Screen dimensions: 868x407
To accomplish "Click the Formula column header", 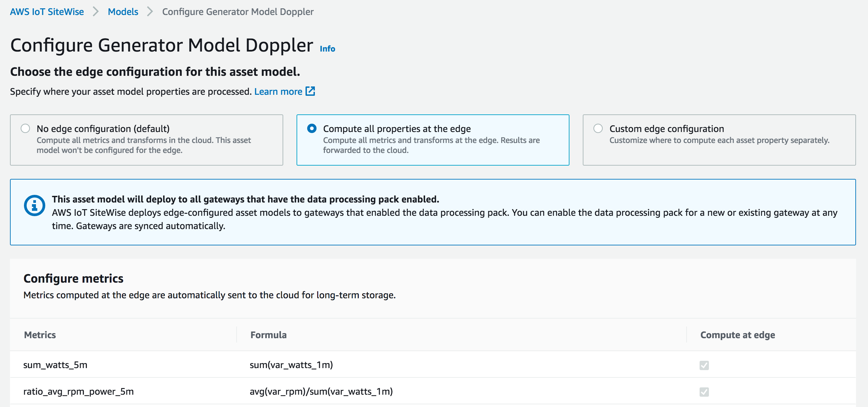I will 268,335.
